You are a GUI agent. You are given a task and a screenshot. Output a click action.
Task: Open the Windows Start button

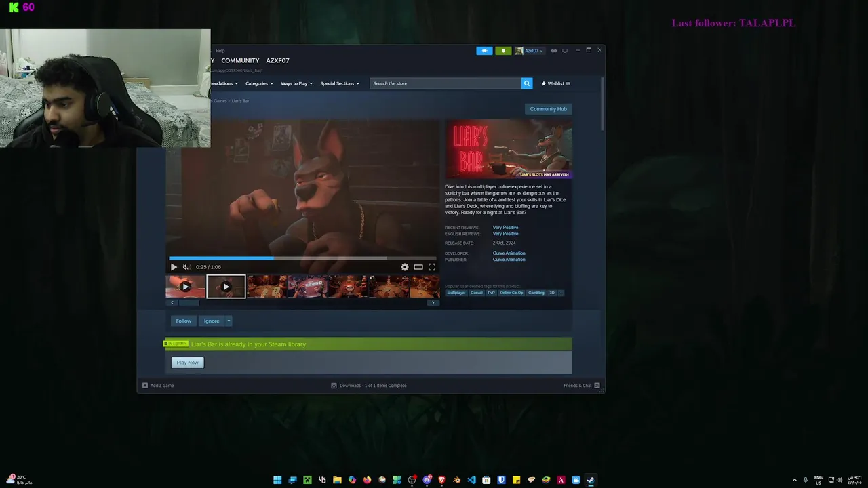[277, 480]
